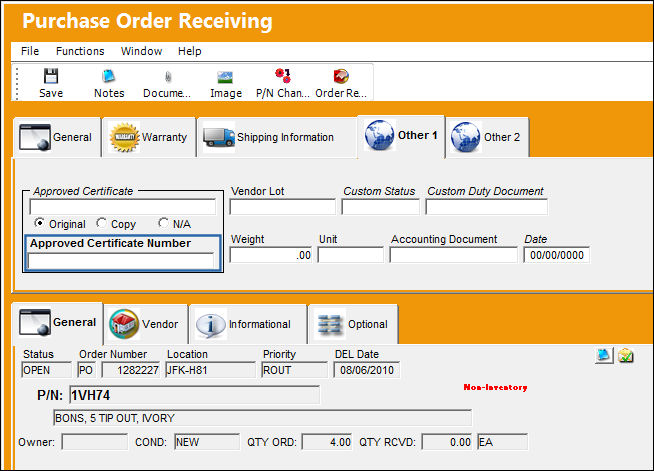Open the Documents paperclip toolbar item
Screen dimensions: 654x471
click(x=167, y=83)
